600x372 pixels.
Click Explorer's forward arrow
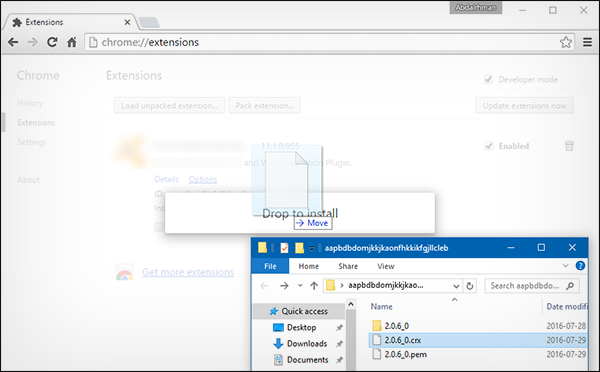coord(284,286)
